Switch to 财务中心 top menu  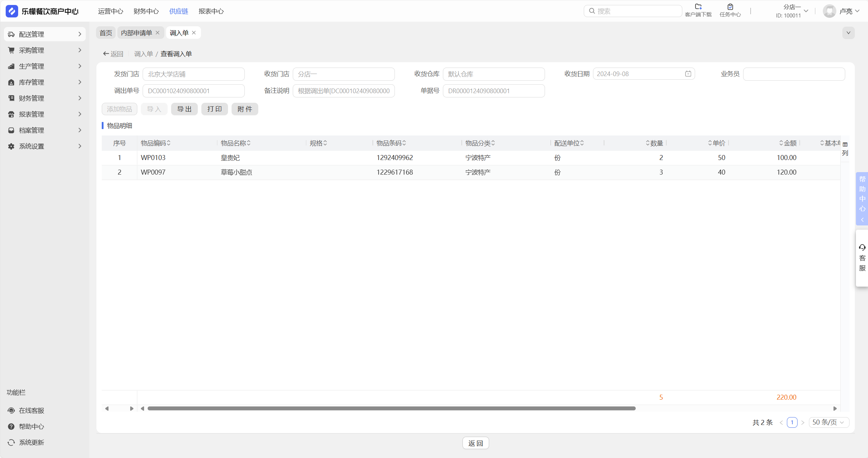point(146,11)
